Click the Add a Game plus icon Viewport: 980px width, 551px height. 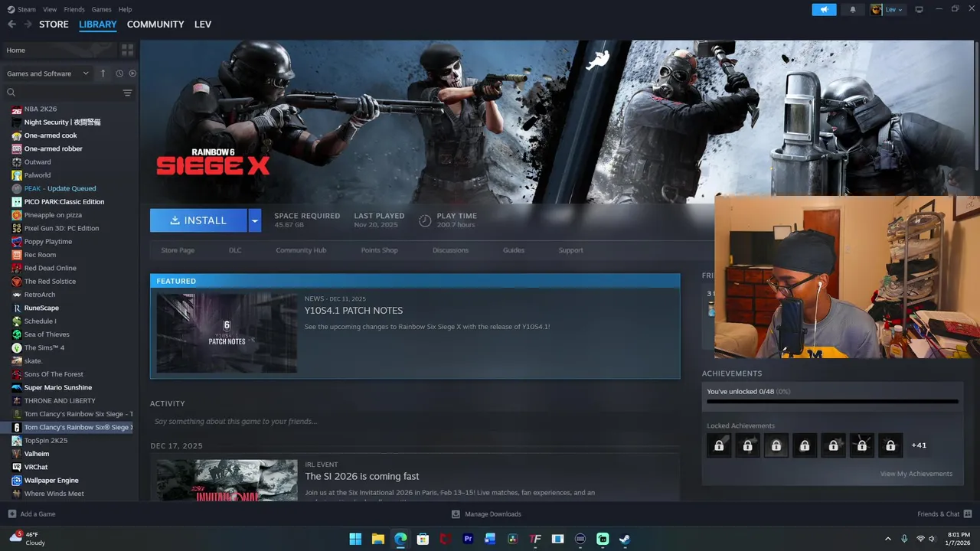tap(11, 514)
